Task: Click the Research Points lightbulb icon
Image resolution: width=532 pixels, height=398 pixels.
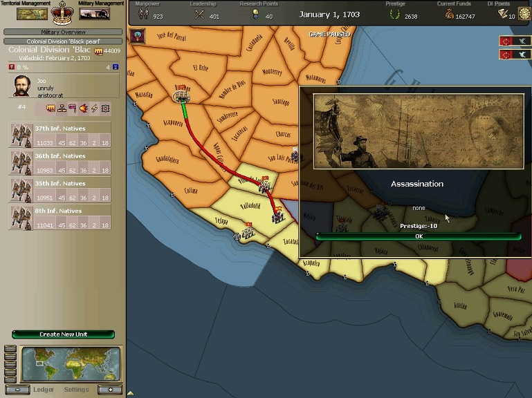Action: click(257, 15)
